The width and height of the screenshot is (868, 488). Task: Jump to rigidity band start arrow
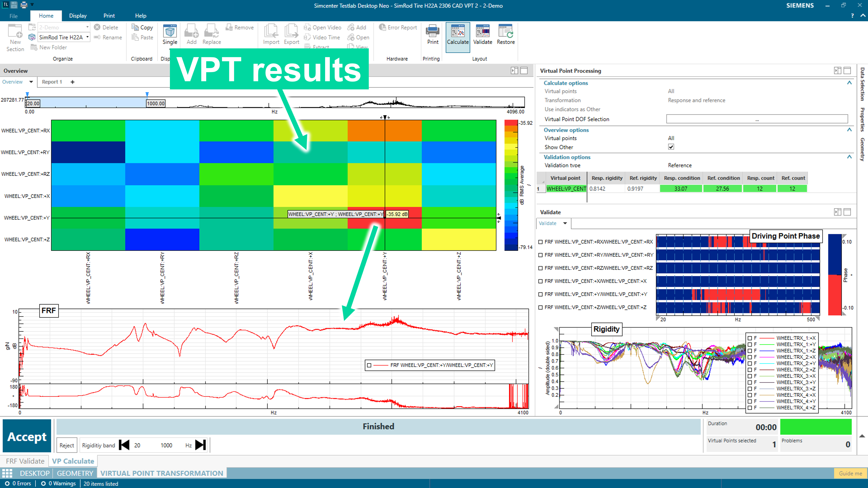[x=124, y=445]
